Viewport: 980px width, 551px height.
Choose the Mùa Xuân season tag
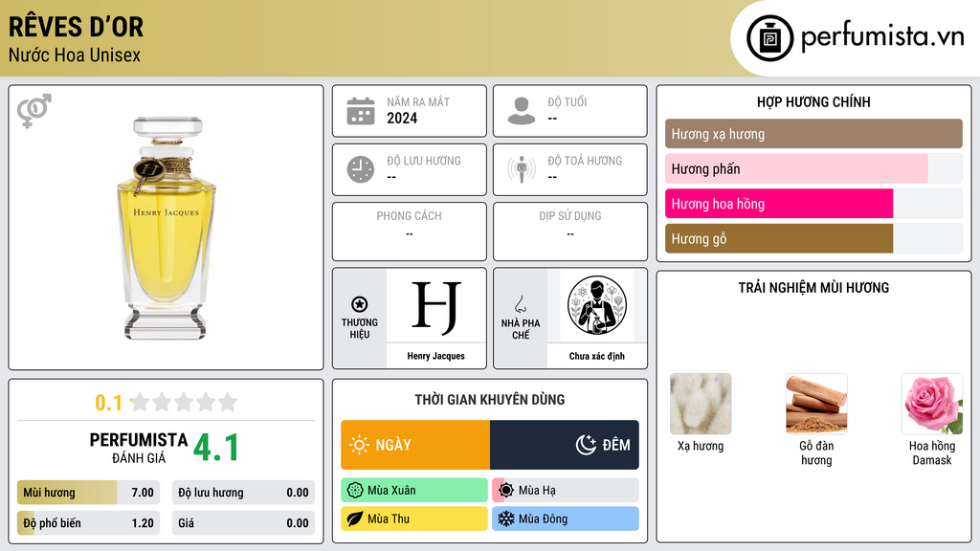(414, 491)
